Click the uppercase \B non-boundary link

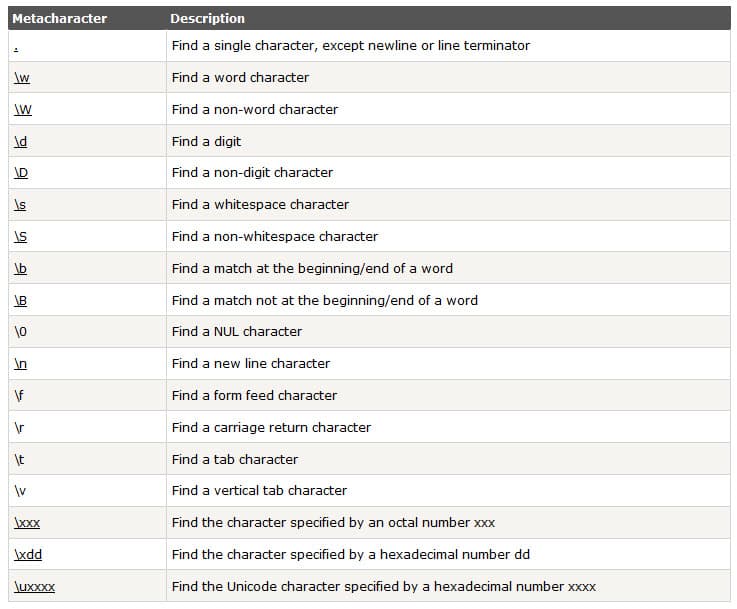[21, 301]
